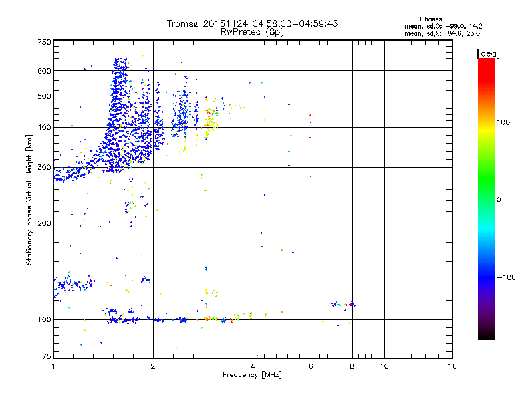Click the x-axis tick label '8'
532x399 pixels.
tap(352, 366)
